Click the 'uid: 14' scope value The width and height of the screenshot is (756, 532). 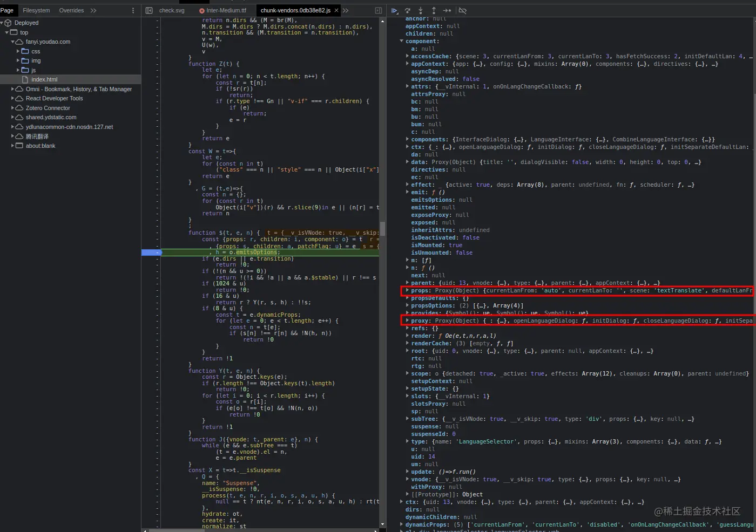pyautogui.click(x=423, y=456)
